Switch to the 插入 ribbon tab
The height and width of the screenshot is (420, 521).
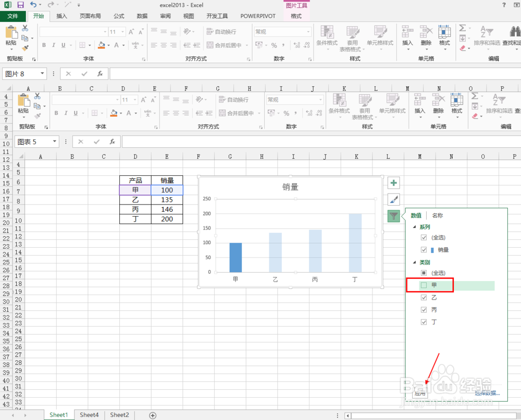point(61,16)
